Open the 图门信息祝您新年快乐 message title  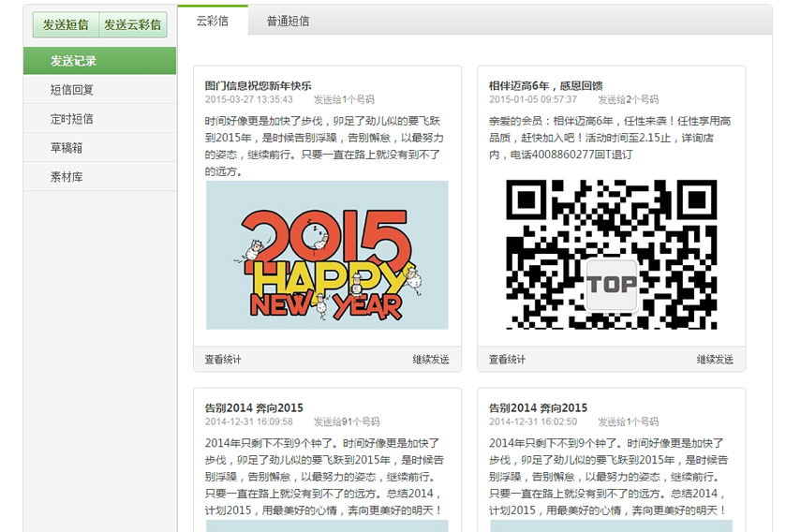[259, 85]
